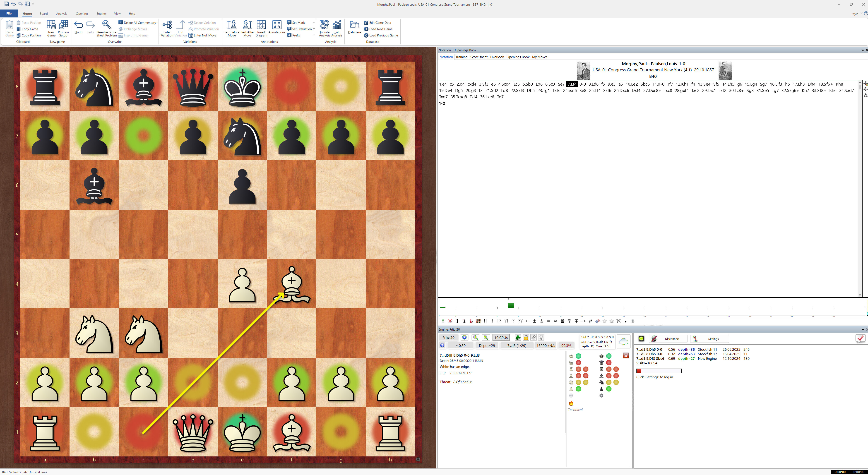Switch to the Openings Book tab

tap(518, 57)
